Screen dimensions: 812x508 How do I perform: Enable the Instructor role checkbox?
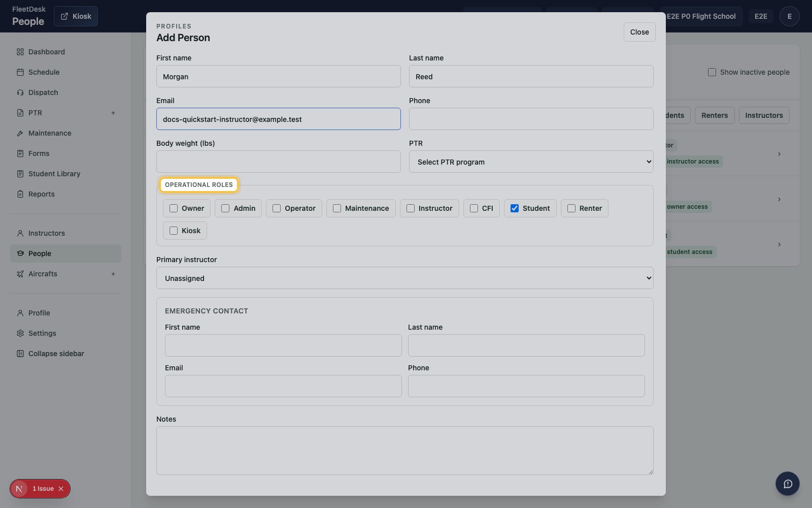(411, 208)
